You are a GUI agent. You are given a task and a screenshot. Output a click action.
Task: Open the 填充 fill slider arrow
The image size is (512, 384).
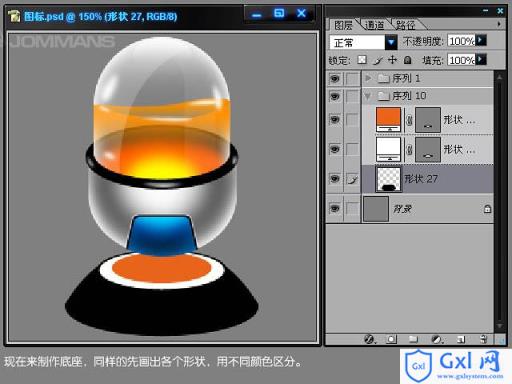(480, 59)
